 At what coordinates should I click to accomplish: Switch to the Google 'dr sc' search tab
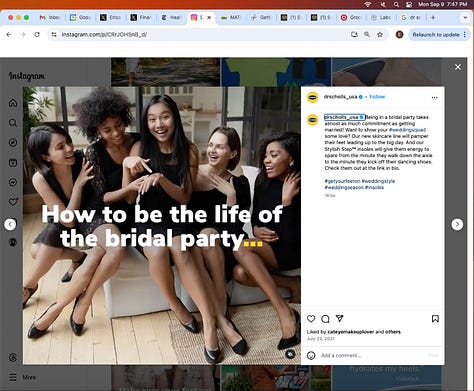tap(411, 17)
